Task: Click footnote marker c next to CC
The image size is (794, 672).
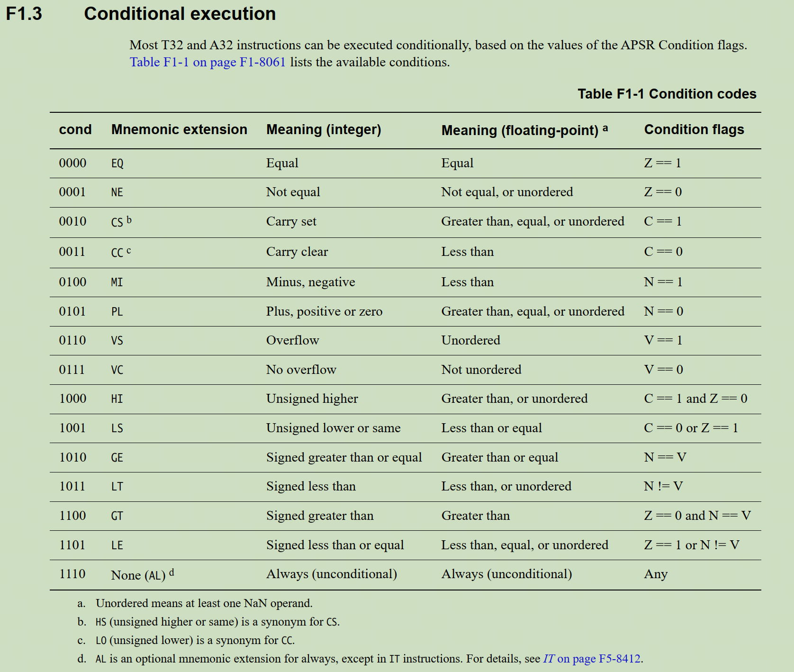Action: pos(129,251)
